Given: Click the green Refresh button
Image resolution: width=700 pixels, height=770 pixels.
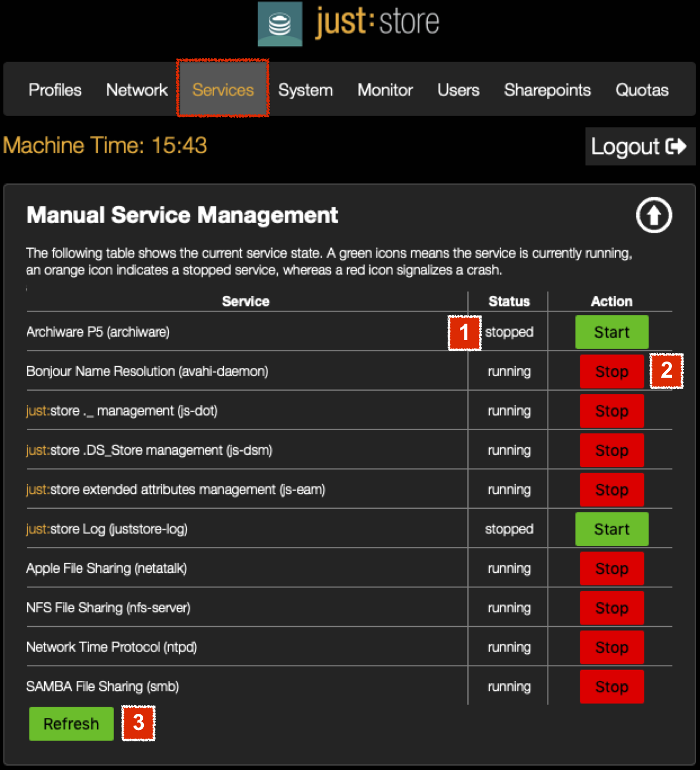Looking at the screenshot, I should (71, 724).
